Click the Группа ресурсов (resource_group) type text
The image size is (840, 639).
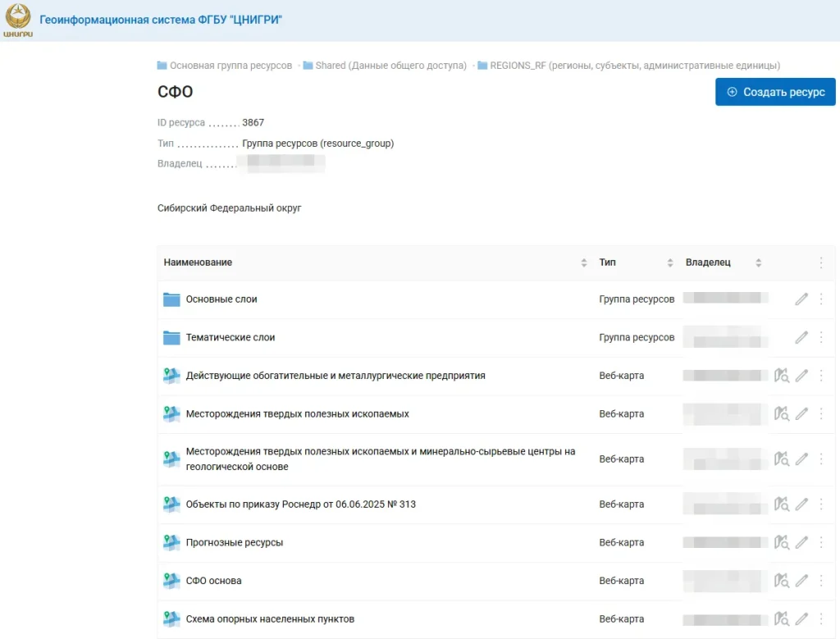click(317, 144)
